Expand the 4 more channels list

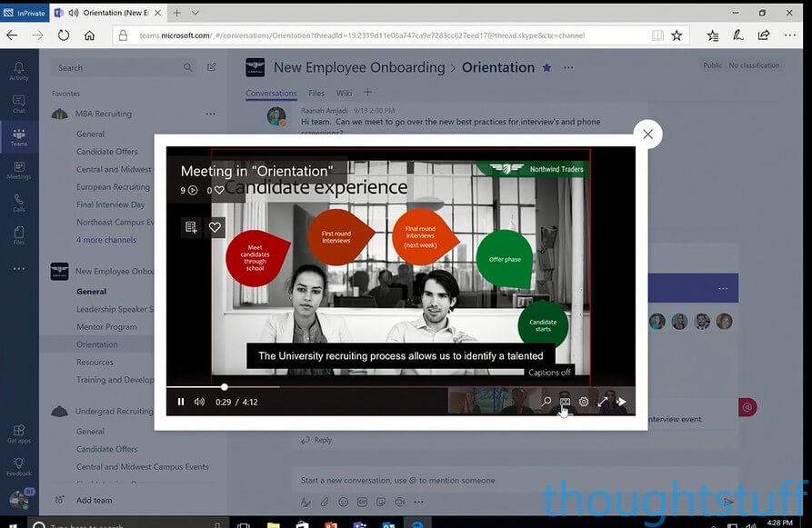point(106,240)
